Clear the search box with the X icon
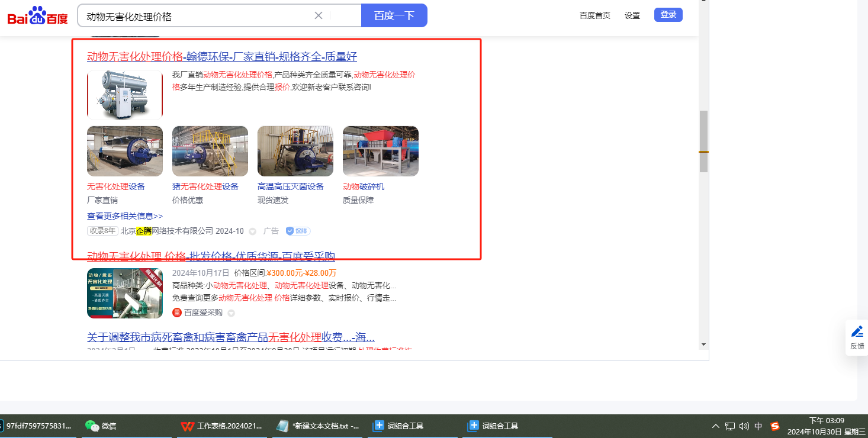 point(319,15)
